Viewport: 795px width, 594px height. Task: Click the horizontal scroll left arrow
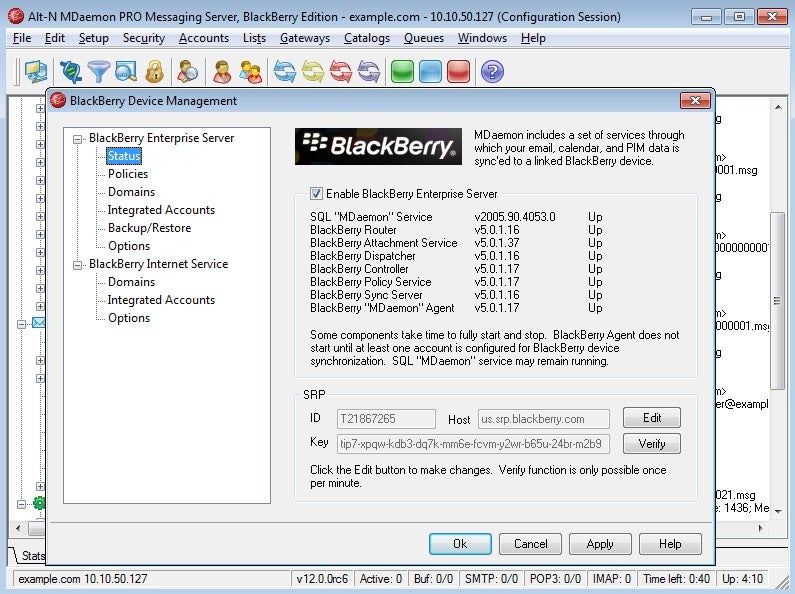point(18,529)
